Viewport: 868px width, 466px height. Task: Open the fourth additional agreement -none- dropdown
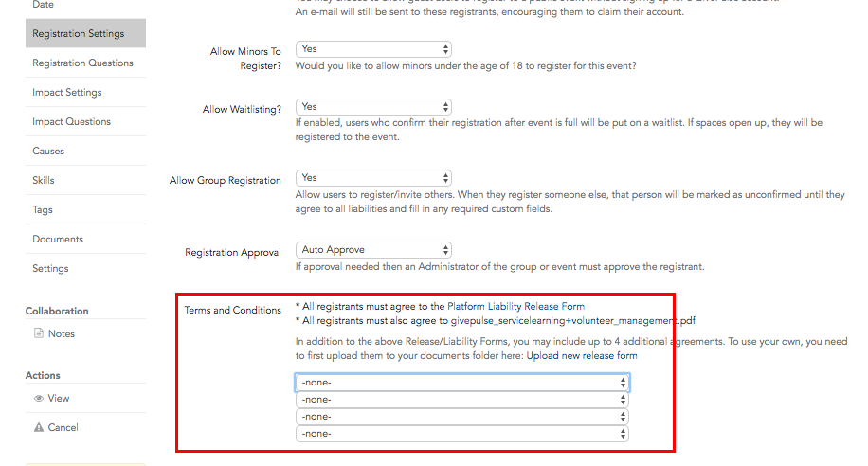(x=462, y=434)
